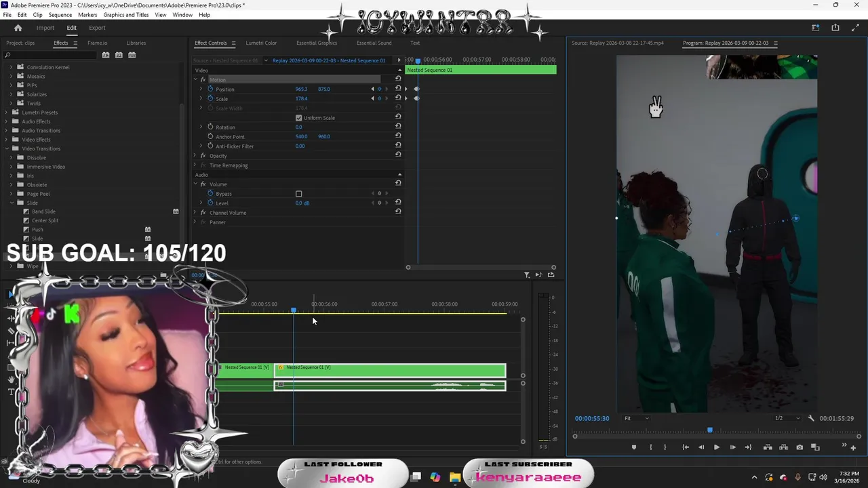Image resolution: width=868 pixels, height=488 pixels.
Task: Click the Lift button in Program monitor
Action: pyautogui.click(x=768, y=447)
